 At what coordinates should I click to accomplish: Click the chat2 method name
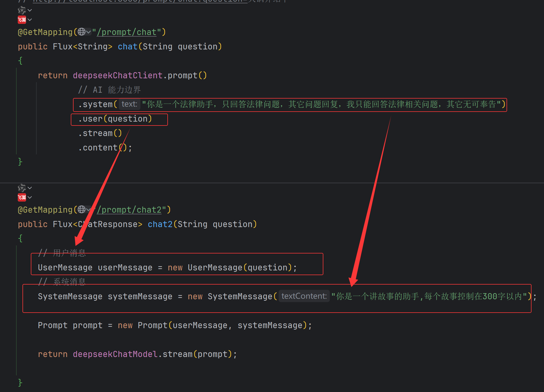coord(160,224)
